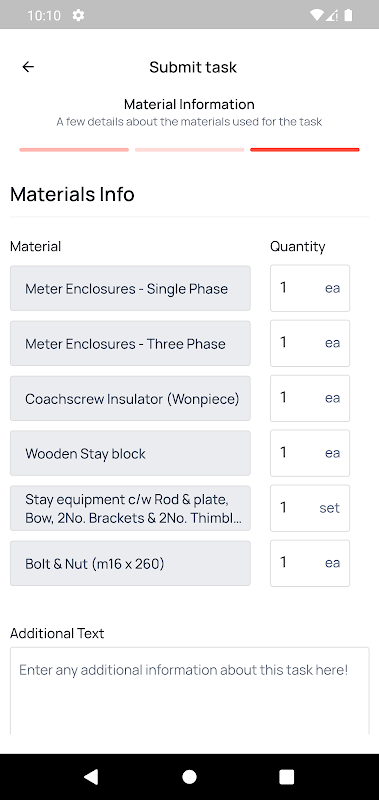
Task: Select the first progress step bar
Action: coord(74,149)
